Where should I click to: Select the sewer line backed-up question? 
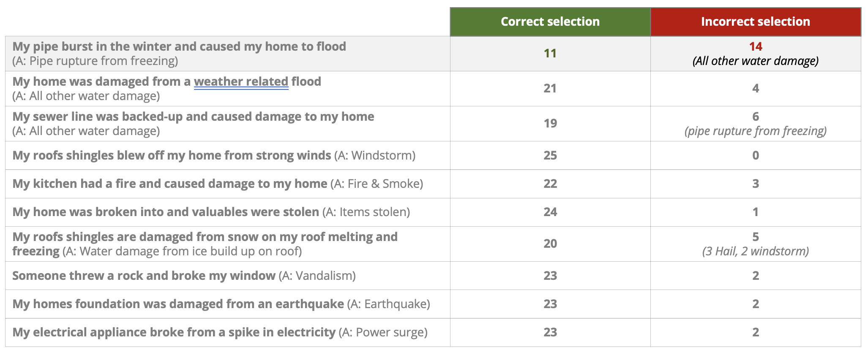pos(193,116)
